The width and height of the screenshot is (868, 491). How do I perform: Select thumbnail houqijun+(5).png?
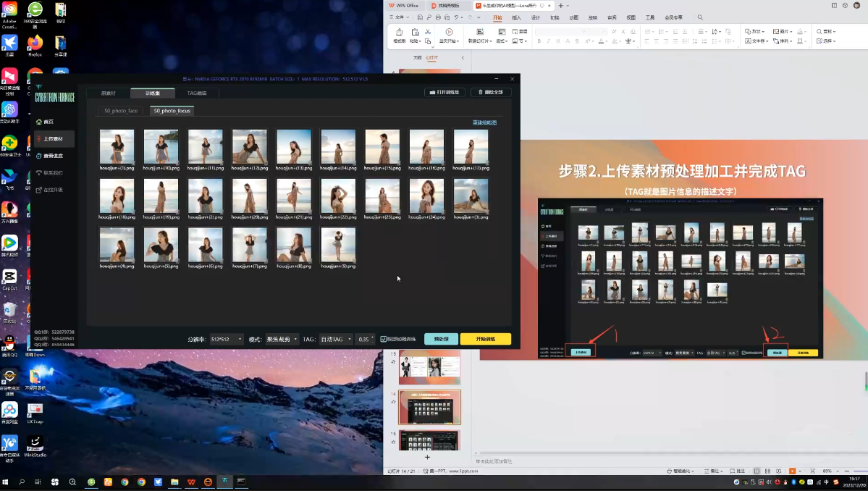(x=161, y=248)
